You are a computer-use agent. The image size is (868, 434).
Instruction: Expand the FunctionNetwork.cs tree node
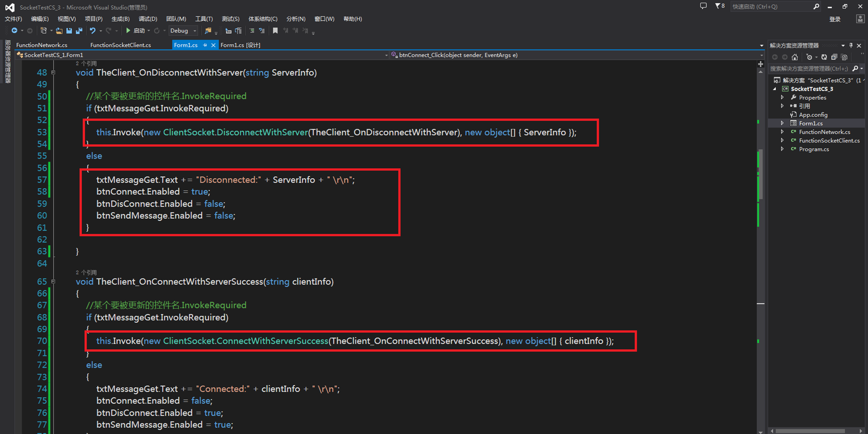tap(782, 132)
